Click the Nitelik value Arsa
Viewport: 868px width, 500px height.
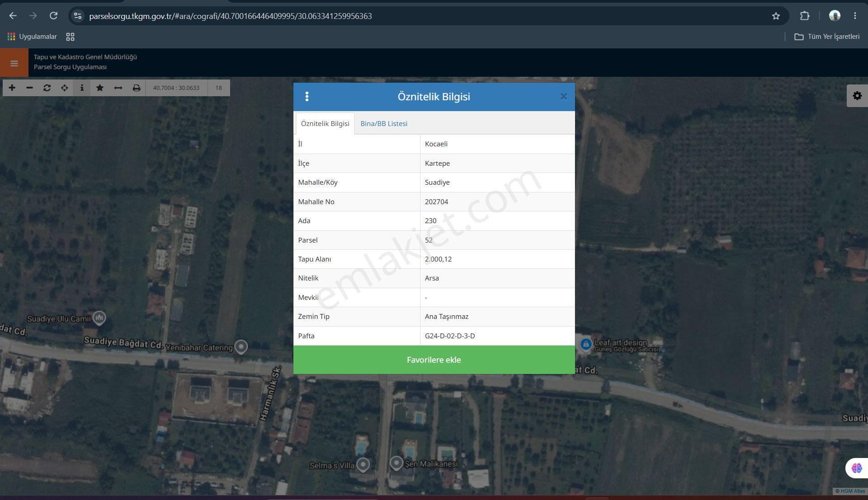pyautogui.click(x=432, y=278)
